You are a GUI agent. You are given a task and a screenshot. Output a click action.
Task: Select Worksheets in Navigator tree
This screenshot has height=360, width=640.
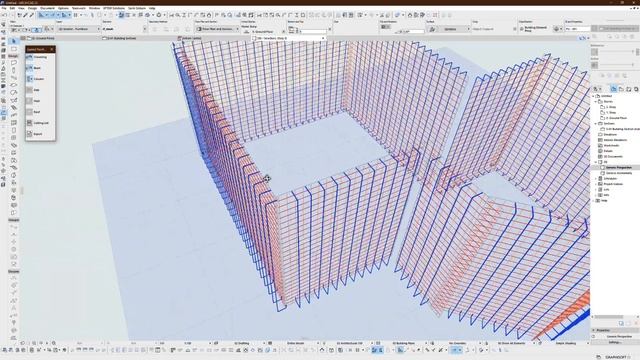(x=609, y=145)
